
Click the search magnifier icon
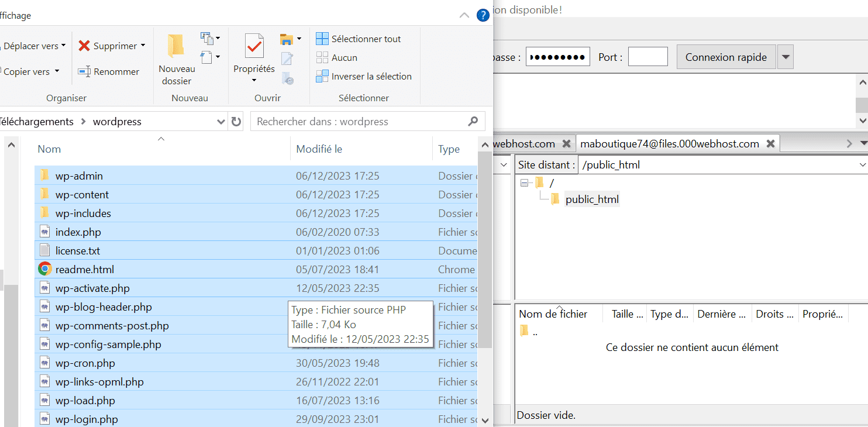pyautogui.click(x=473, y=121)
